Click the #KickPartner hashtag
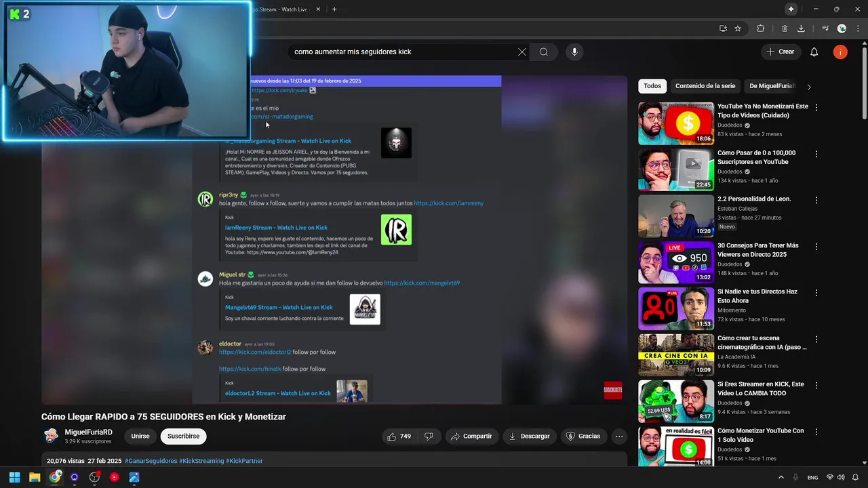The width and height of the screenshot is (868, 488). point(244,461)
